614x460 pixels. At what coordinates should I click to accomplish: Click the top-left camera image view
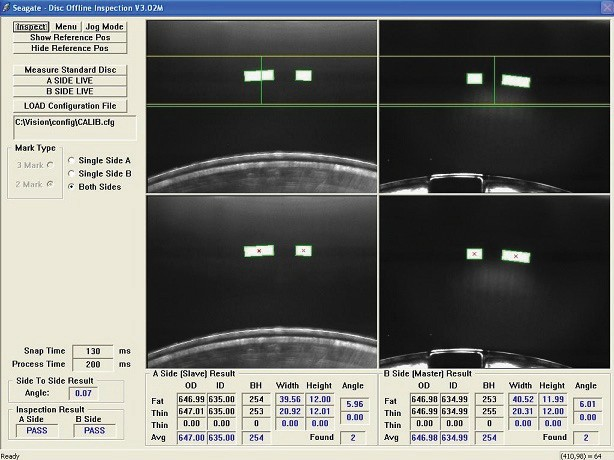pyautogui.click(x=261, y=105)
